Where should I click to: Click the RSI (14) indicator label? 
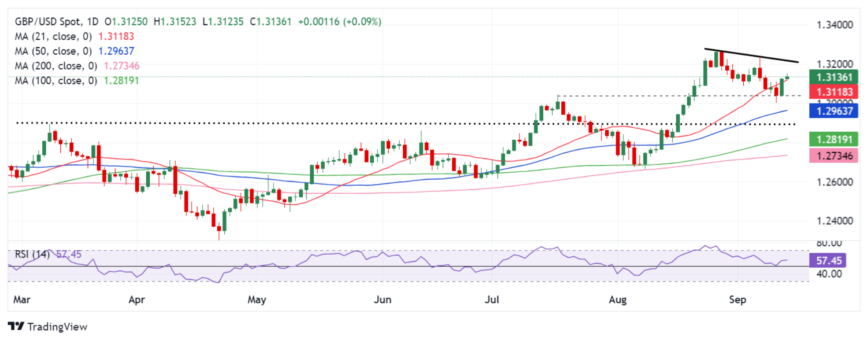click(x=32, y=255)
